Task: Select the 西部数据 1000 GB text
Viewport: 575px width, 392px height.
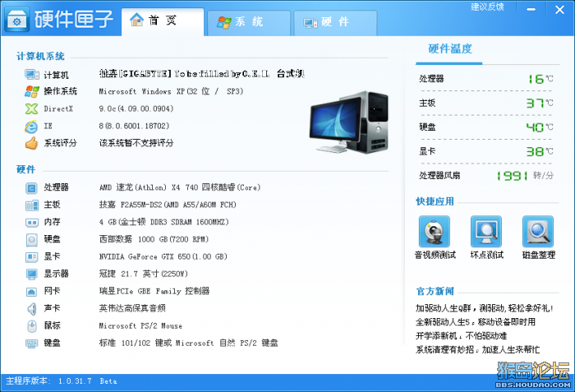Action: (154, 239)
